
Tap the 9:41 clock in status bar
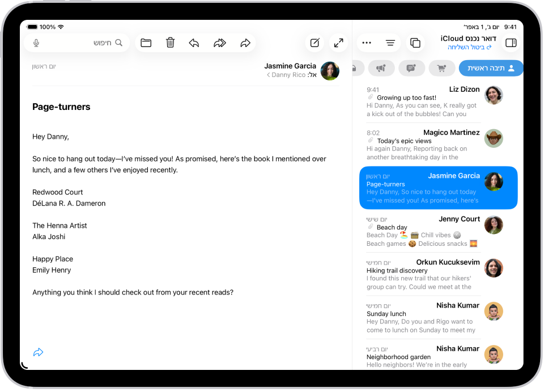coord(511,27)
